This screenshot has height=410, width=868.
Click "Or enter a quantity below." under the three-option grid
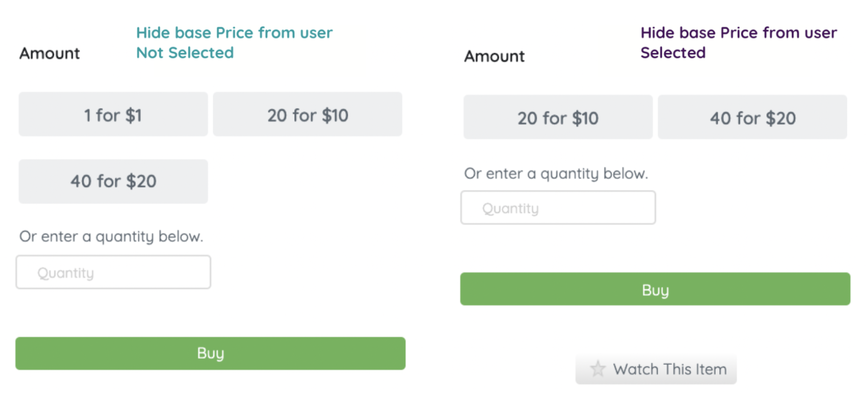111,236
